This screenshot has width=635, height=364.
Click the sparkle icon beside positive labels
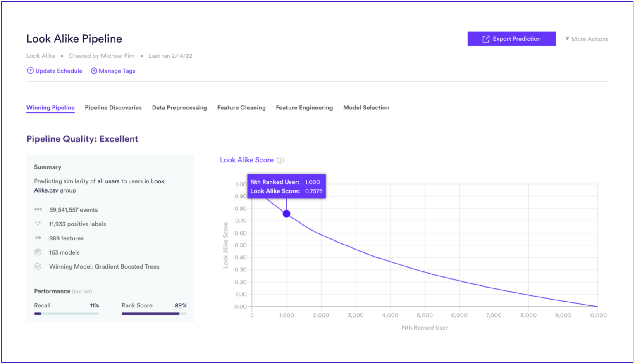(x=38, y=224)
